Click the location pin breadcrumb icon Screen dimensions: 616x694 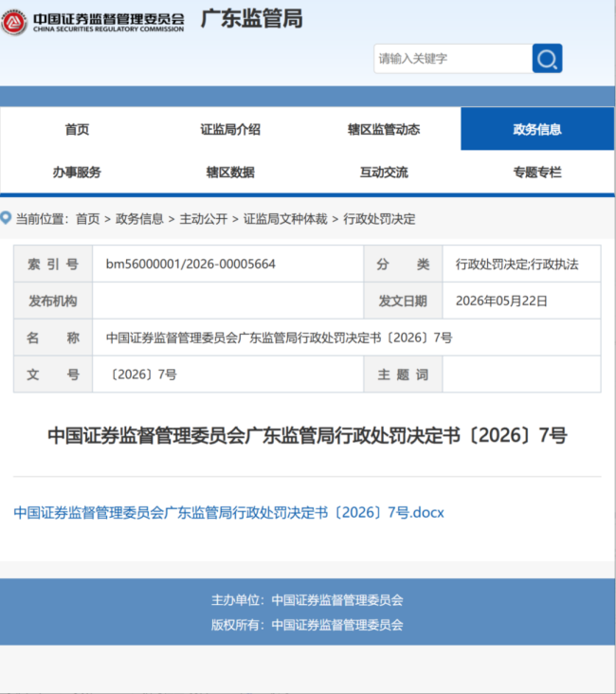(x=6, y=218)
